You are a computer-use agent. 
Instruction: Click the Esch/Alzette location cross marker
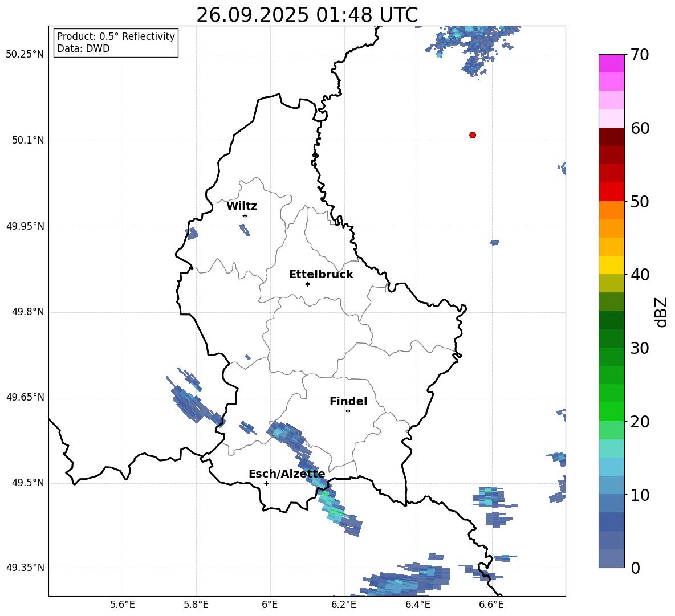(266, 483)
